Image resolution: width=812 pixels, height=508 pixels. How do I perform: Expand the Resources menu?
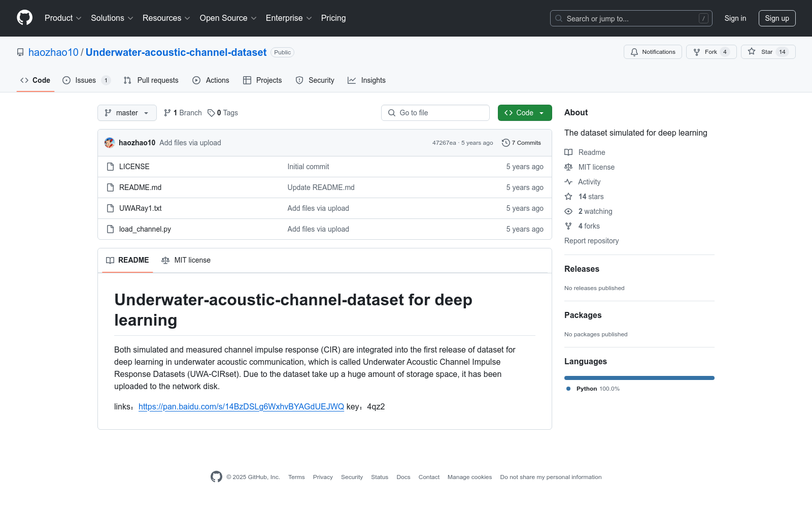coord(166,18)
